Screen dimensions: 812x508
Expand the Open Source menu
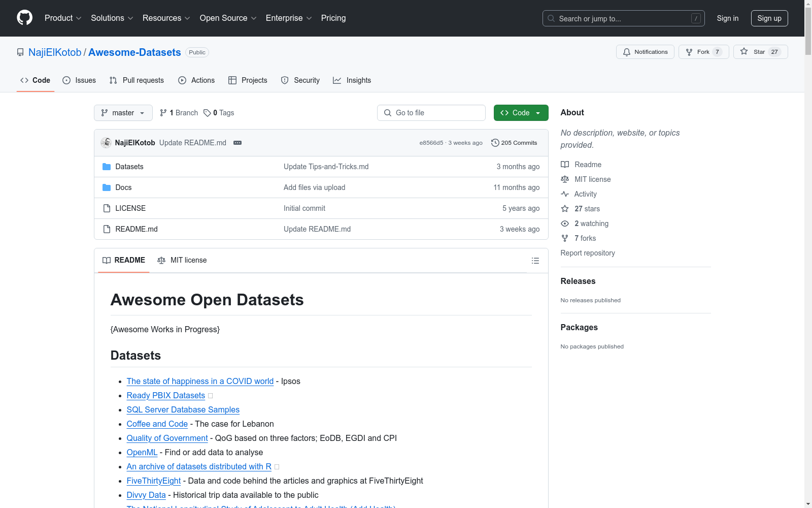(x=228, y=18)
